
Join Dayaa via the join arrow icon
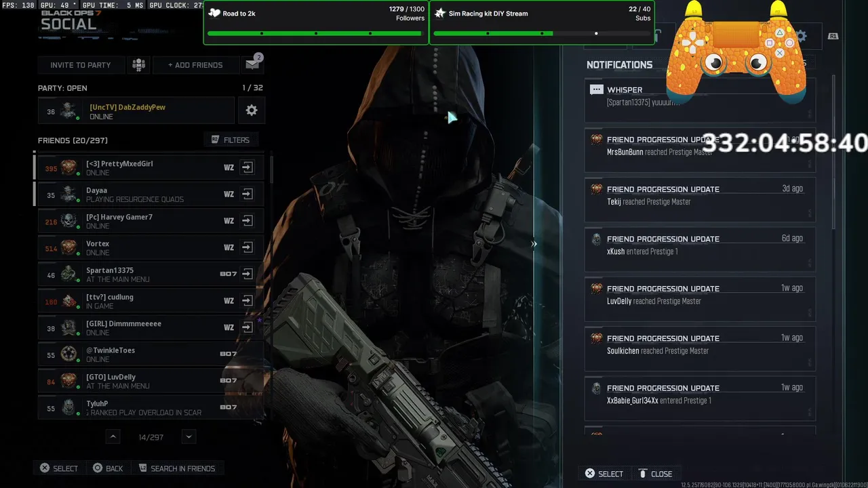[x=248, y=194]
